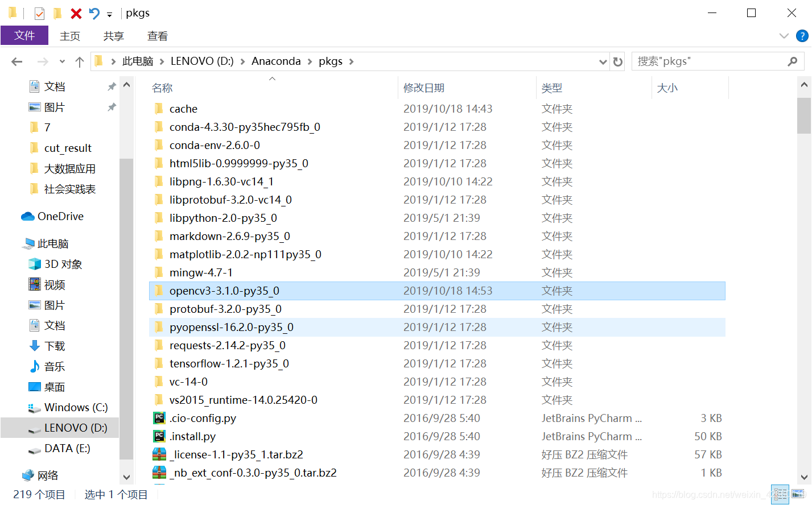
Task: Switch to the 查看 ribbon tab
Action: coord(158,36)
